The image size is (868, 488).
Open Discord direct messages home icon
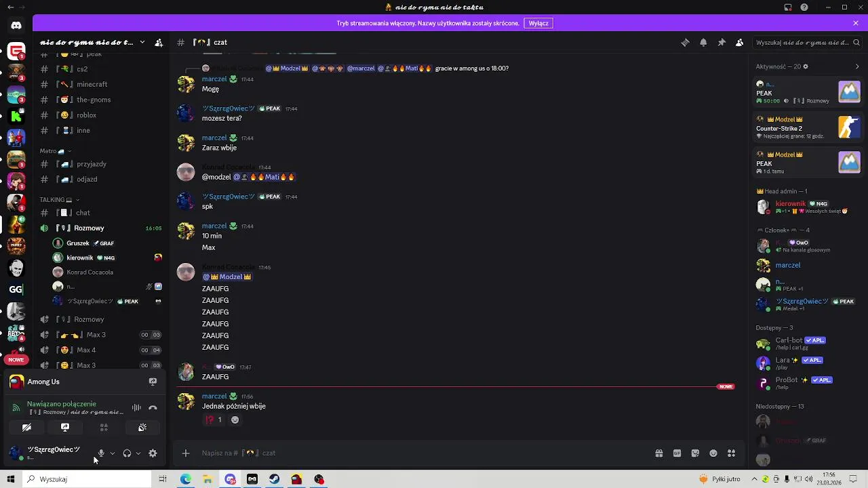point(16,26)
